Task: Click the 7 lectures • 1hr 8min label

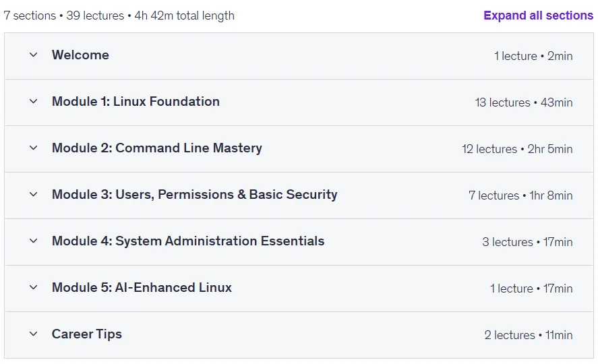Action: [520, 195]
